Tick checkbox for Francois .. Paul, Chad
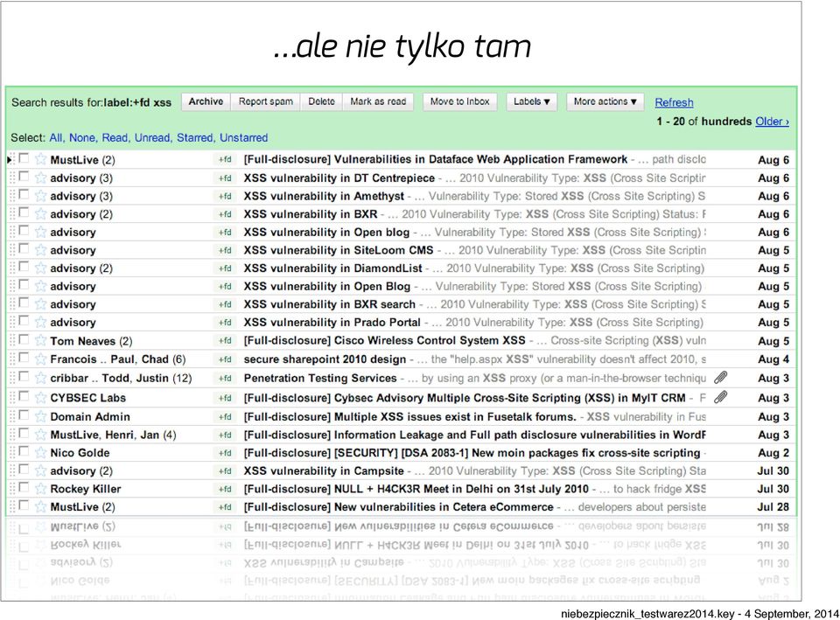The width and height of the screenshot is (840, 620). coord(24,359)
